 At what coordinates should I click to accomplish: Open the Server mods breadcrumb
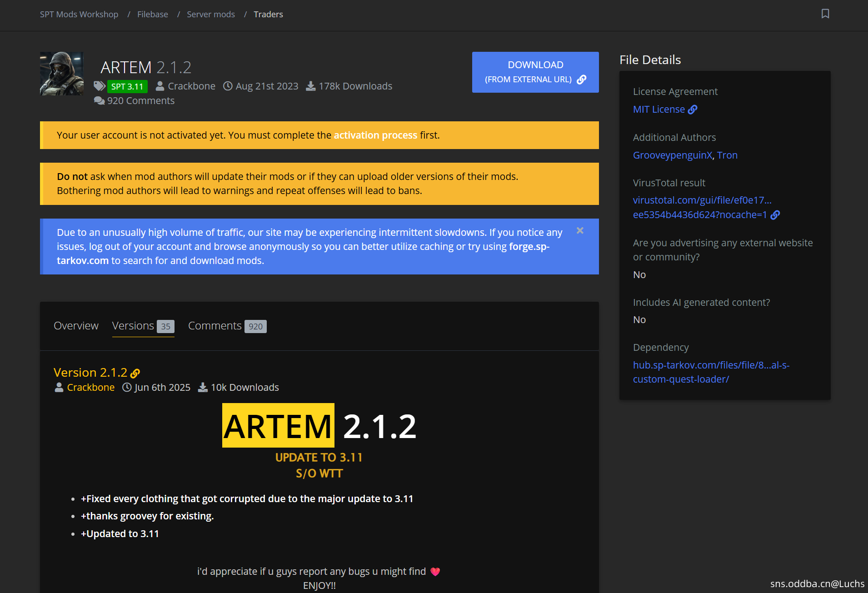click(x=211, y=14)
